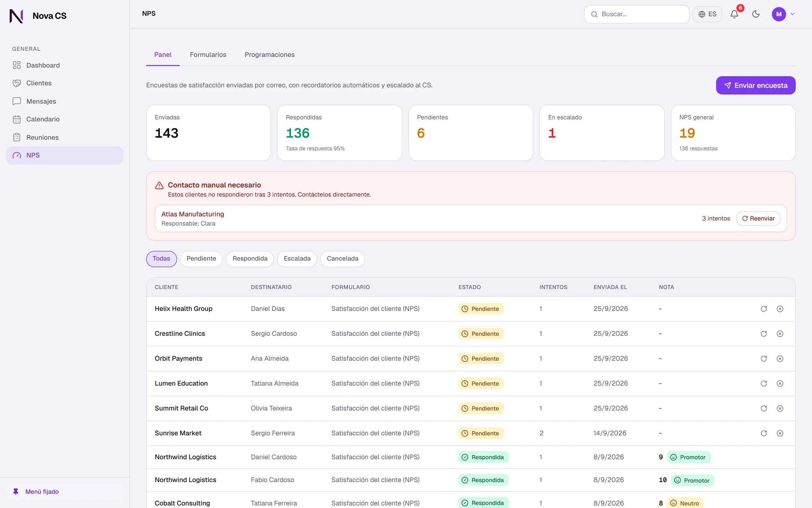
Task: Resend survey for Crestline Clinics
Action: pos(764,334)
